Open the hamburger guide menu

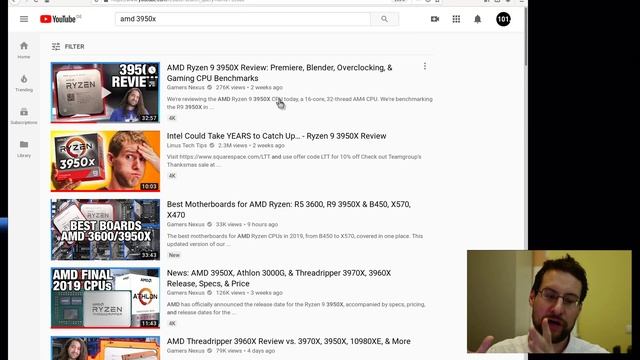(x=24, y=19)
